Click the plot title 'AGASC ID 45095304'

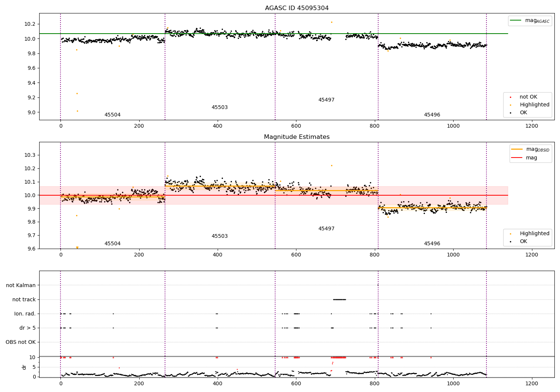point(297,8)
